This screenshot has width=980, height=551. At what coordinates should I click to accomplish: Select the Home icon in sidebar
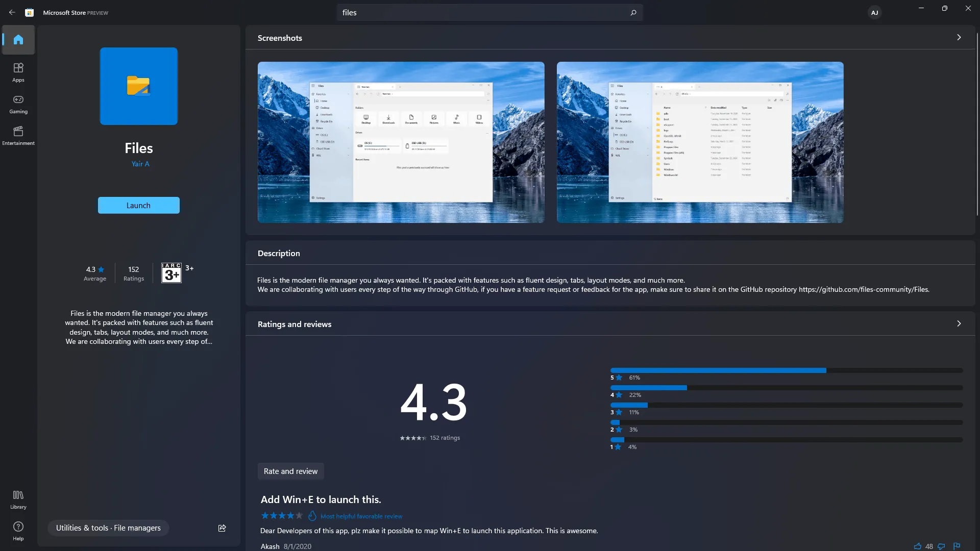pos(18,39)
